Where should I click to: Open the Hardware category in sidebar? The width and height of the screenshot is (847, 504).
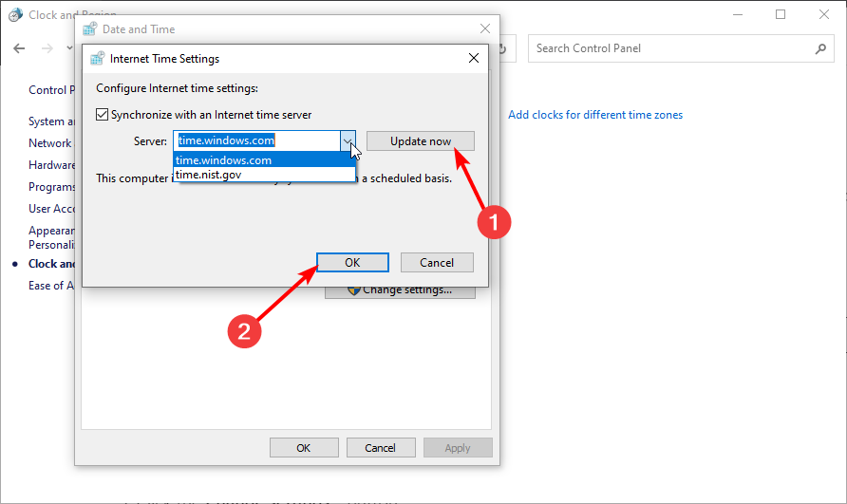(51, 165)
